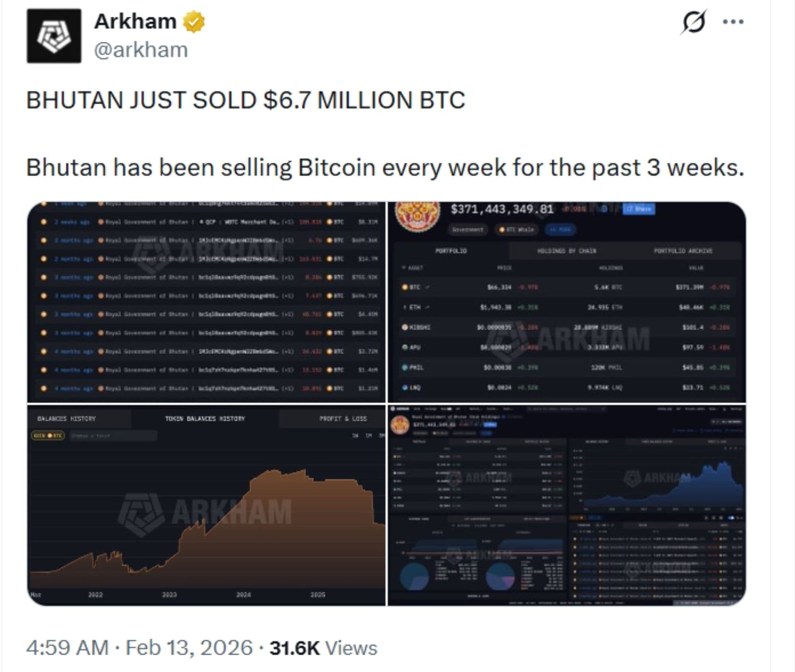
Task: Click the gold verified badge
Action: point(194,22)
